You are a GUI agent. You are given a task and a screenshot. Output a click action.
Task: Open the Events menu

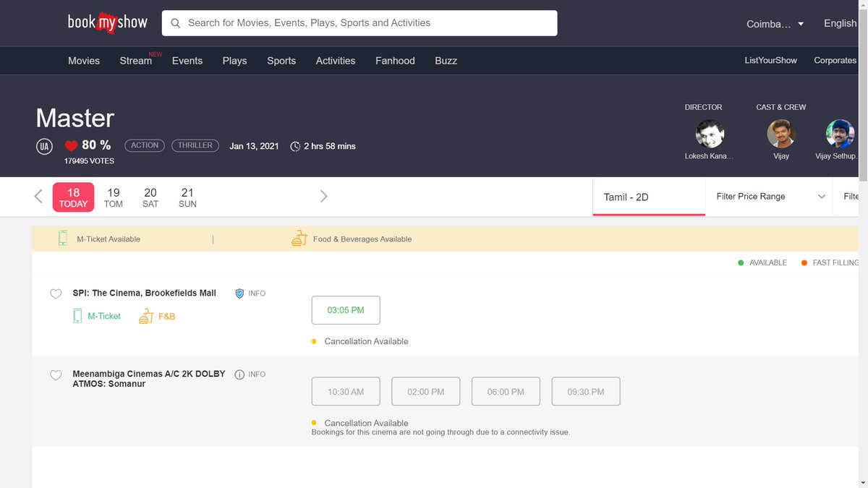tap(187, 61)
